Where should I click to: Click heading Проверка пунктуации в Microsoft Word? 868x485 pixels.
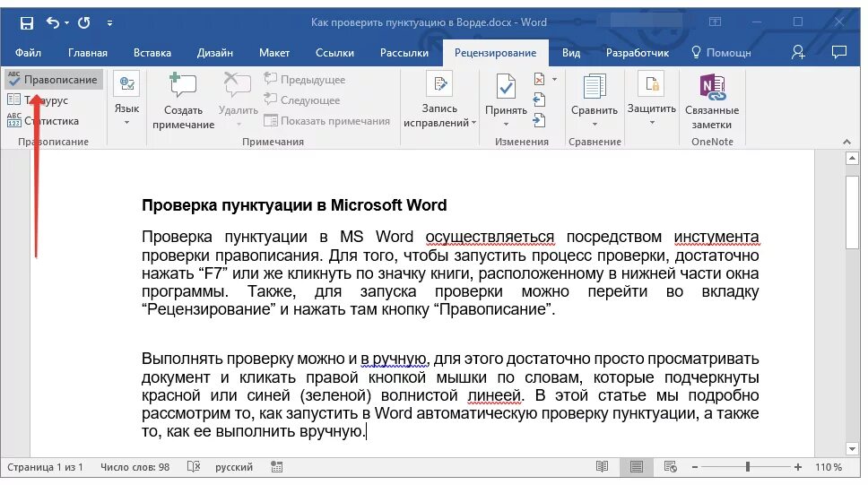(294, 205)
